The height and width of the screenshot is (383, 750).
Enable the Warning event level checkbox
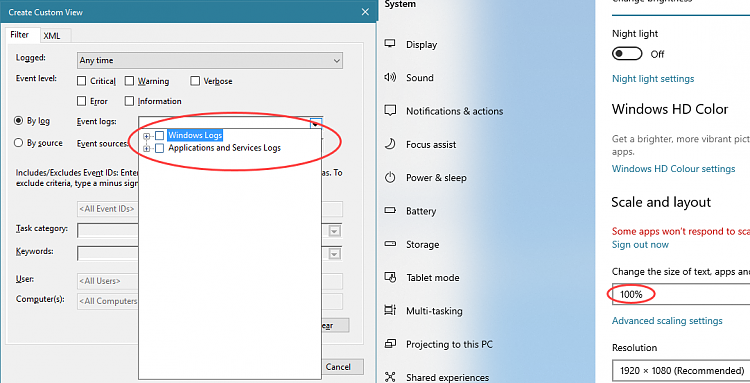pyautogui.click(x=129, y=81)
